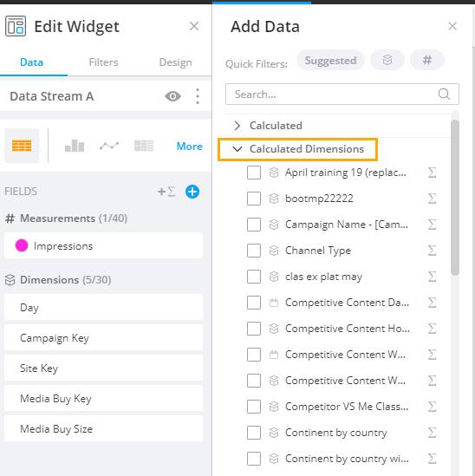This screenshot has width=475, height=476.
Task: Click calendar icon beside Competitive Content Da...
Action: pos(274,303)
